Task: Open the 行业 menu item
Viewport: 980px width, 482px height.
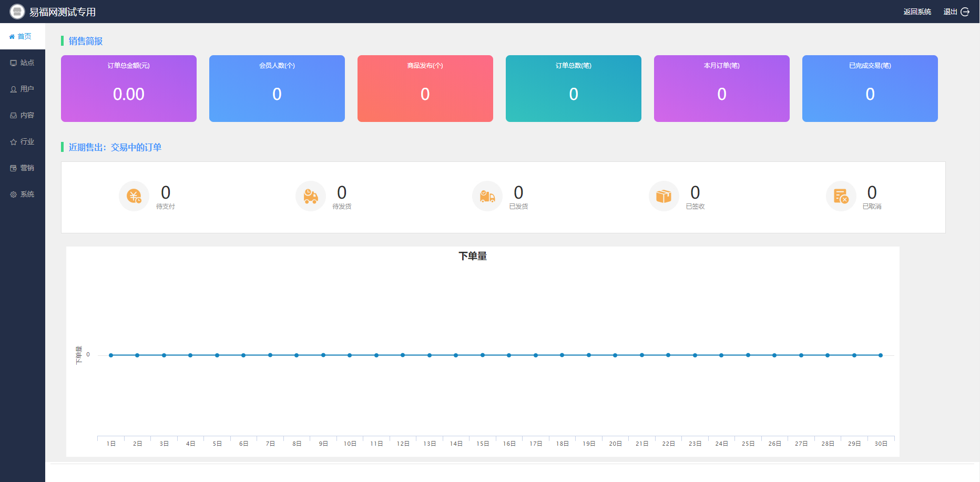Action: (x=23, y=141)
